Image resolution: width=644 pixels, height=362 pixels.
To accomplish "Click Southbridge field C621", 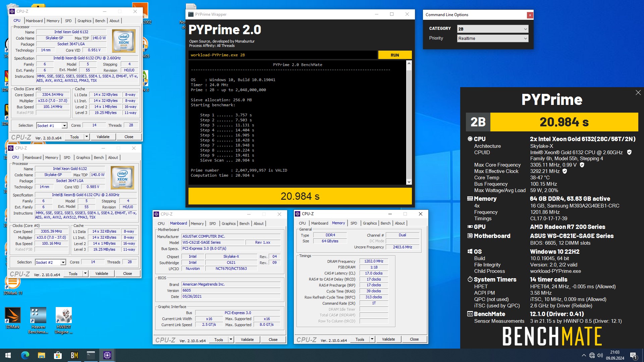I will [231, 262].
